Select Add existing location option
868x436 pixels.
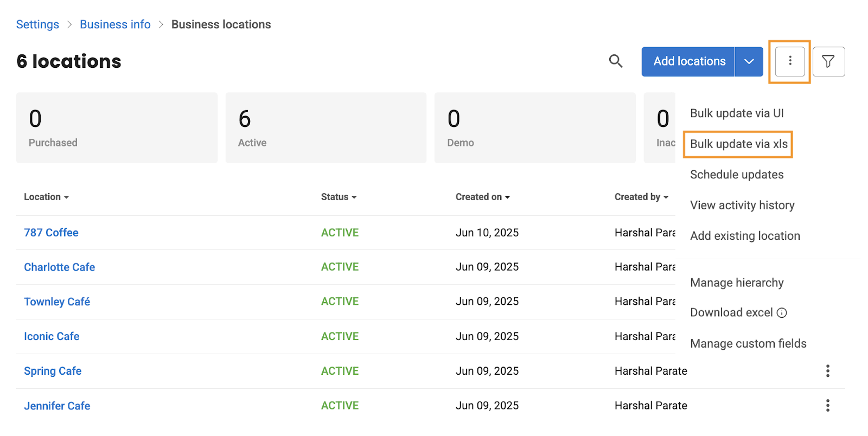tap(745, 236)
